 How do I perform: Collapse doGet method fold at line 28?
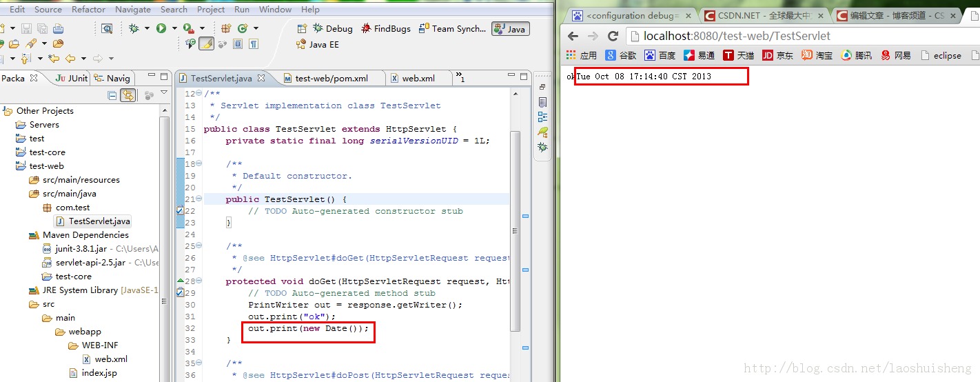199,281
